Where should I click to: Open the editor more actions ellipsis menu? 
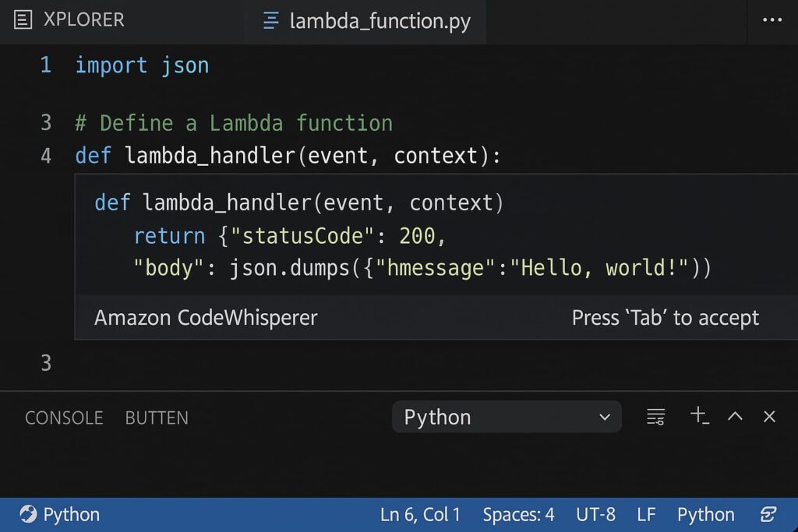tap(772, 20)
